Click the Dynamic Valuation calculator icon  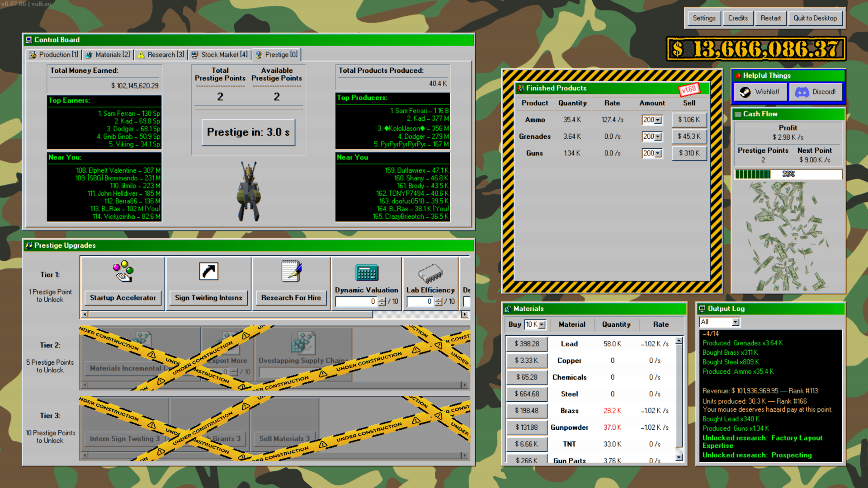pos(366,273)
